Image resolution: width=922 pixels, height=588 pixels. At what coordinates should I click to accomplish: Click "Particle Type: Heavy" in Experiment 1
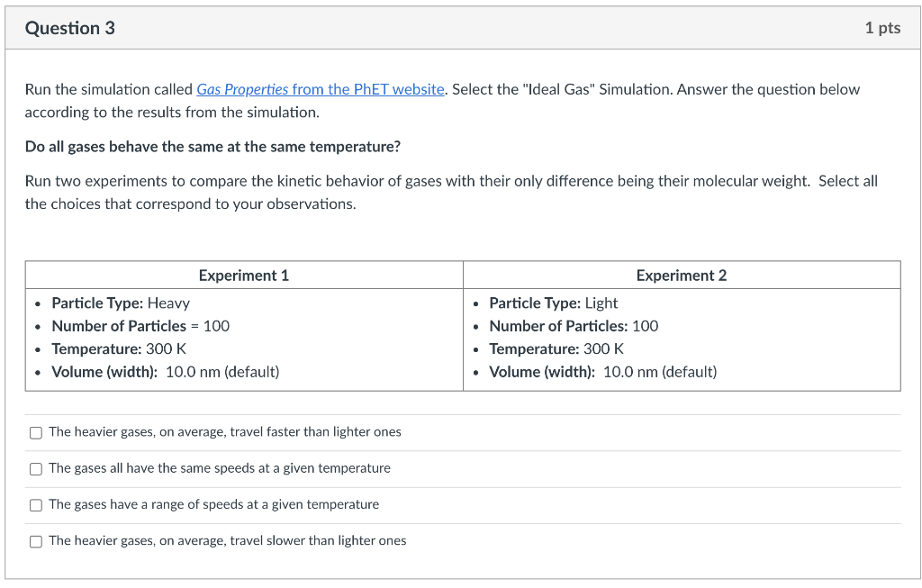click(121, 303)
